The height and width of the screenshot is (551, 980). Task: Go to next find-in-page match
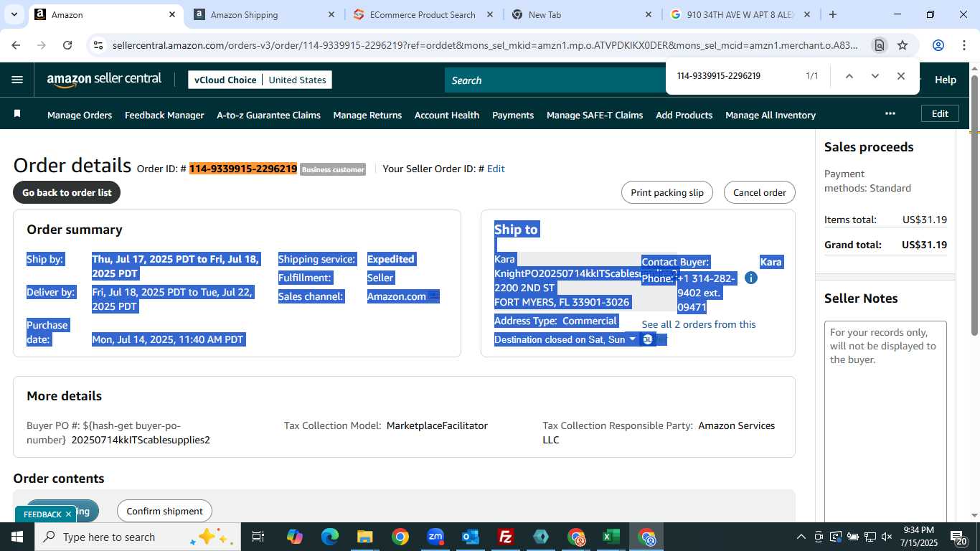(875, 76)
